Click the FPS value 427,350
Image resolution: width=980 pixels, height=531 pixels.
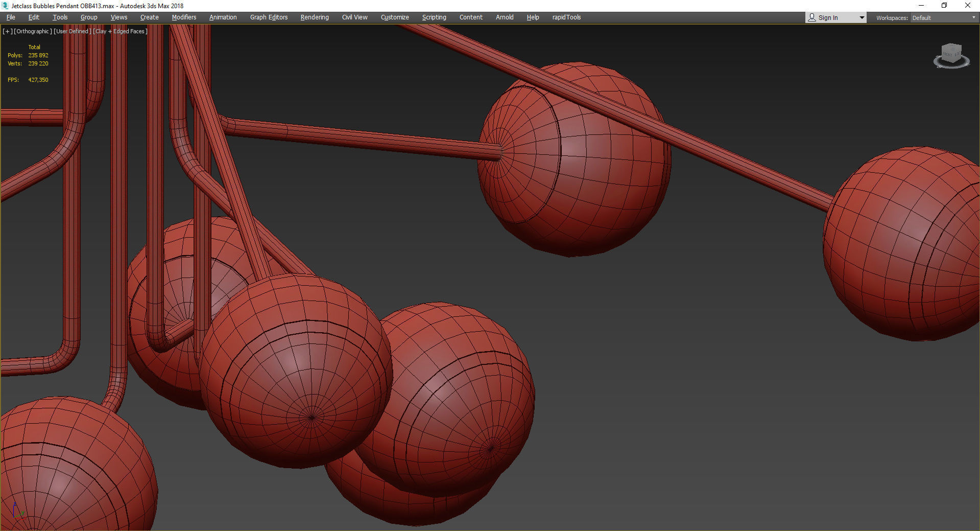(38, 80)
